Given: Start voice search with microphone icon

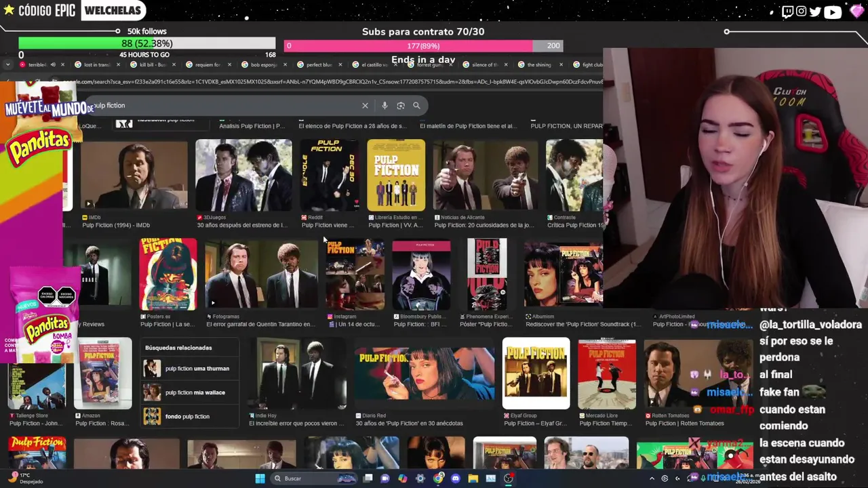Looking at the screenshot, I should coord(384,106).
